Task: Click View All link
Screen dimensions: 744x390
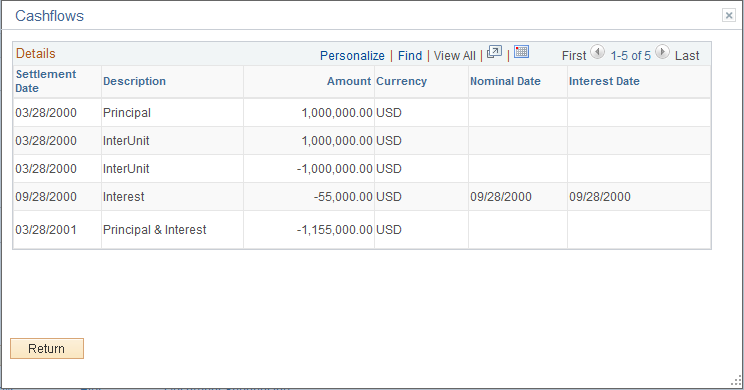Action: [455, 56]
